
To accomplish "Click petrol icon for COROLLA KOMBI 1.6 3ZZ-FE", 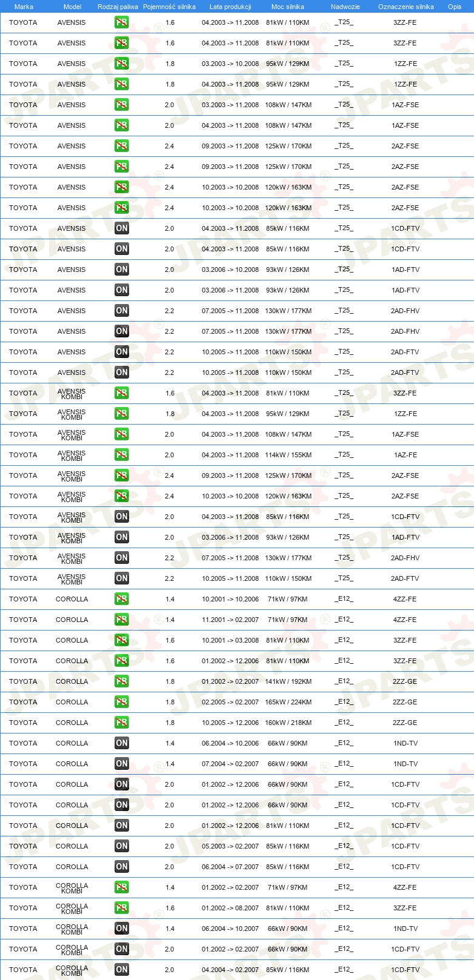I will pyautogui.click(x=122, y=908).
